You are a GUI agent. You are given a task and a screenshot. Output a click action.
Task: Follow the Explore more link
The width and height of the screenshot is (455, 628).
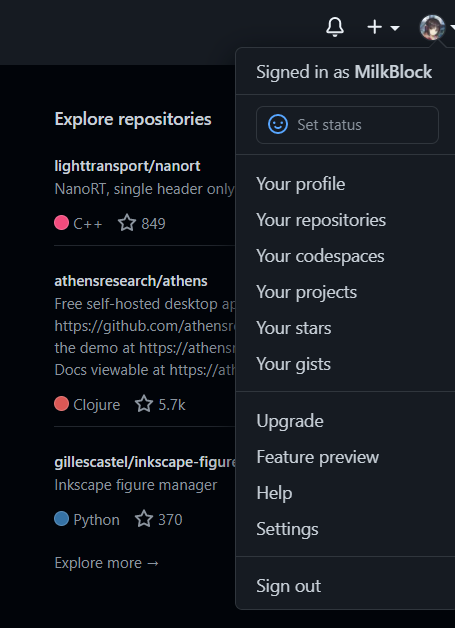107,563
